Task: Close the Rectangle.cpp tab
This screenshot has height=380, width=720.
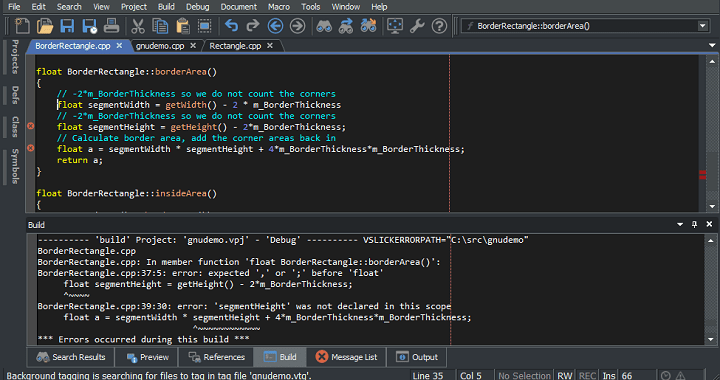Action: [270, 45]
